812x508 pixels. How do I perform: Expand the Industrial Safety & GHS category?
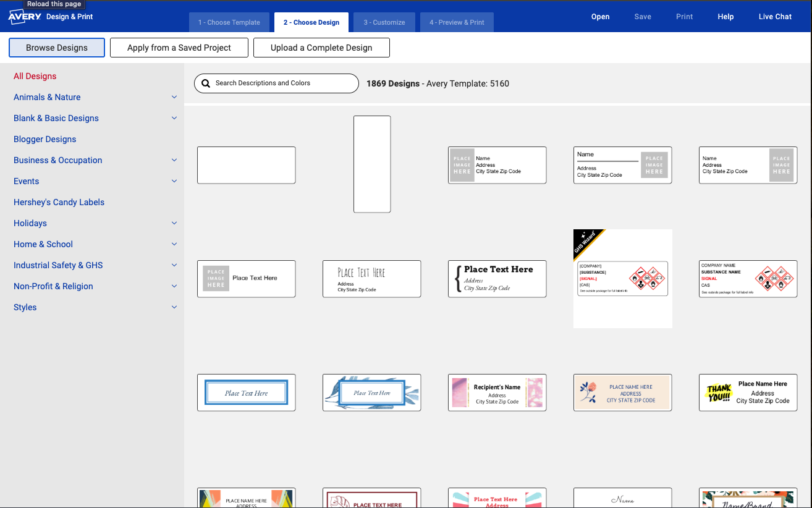coord(174,265)
